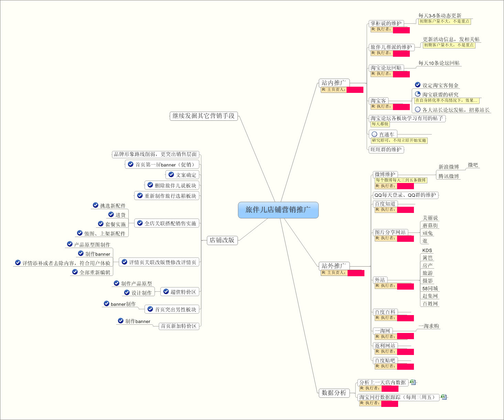Viewport: 504px width, 420px height.
Task: Click the empty progress icon on 各大站长论坛发帖
Action: pos(418,109)
